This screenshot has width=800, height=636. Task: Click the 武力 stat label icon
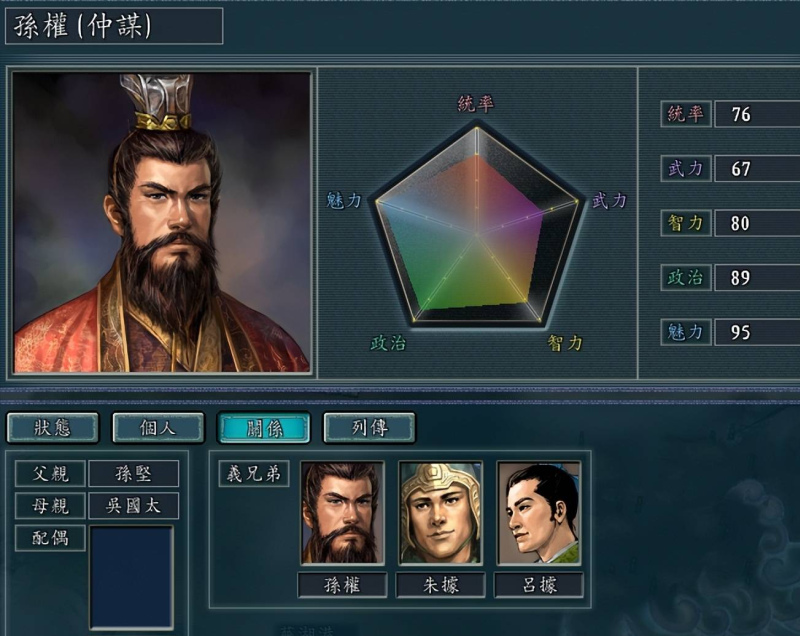click(x=686, y=168)
